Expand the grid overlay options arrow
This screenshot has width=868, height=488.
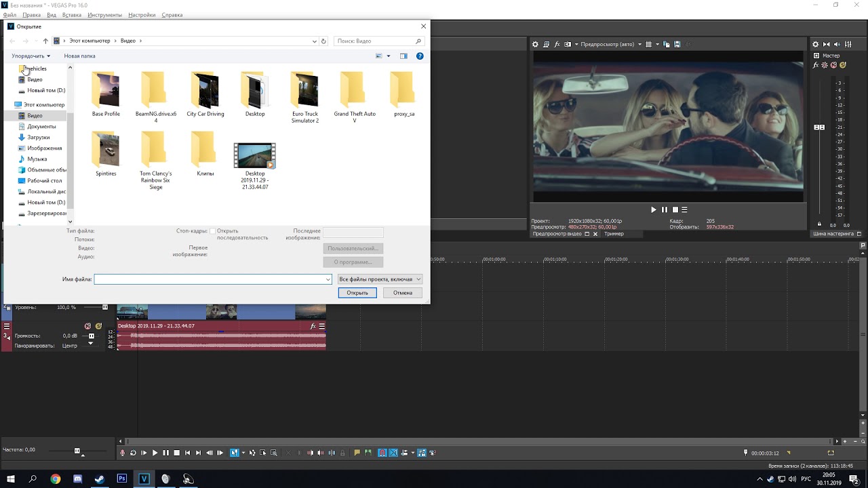tap(657, 44)
